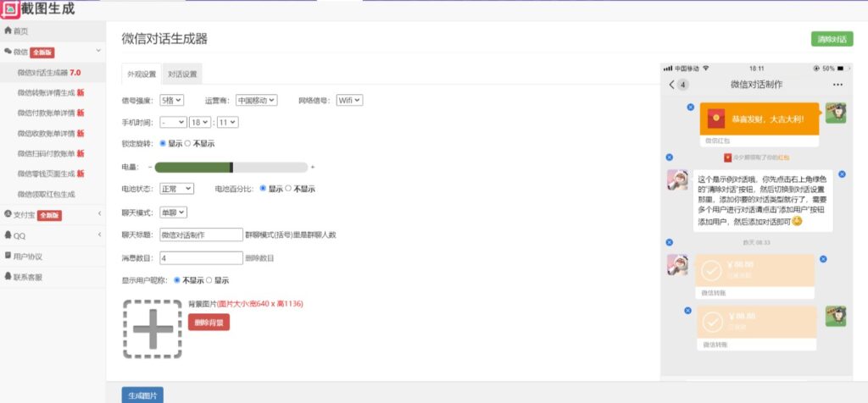Viewport: 868px width, 403px height.
Task: Click the 截图生成 logo icon
Action: click(x=10, y=8)
